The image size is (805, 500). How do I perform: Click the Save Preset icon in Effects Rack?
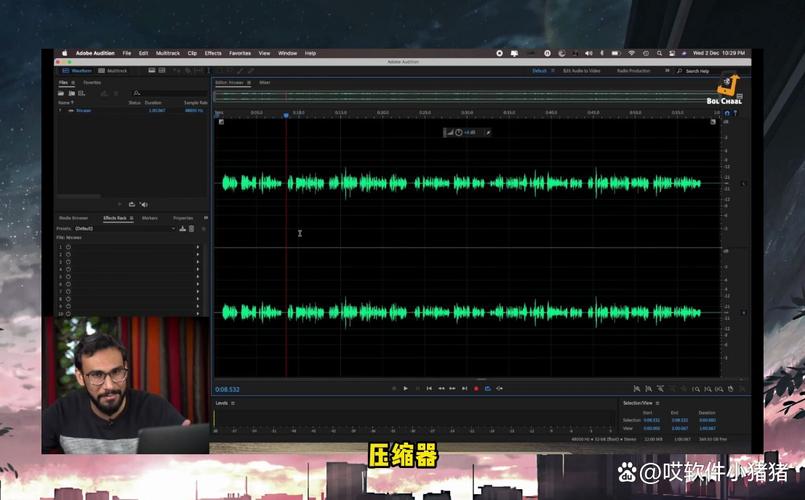pos(182,228)
